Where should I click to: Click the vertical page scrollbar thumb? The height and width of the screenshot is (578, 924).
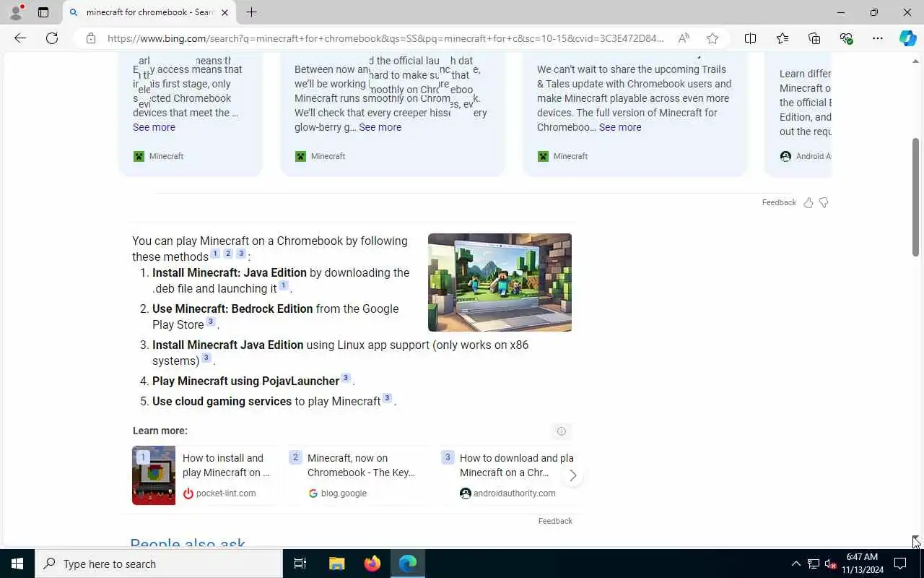(x=915, y=197)
